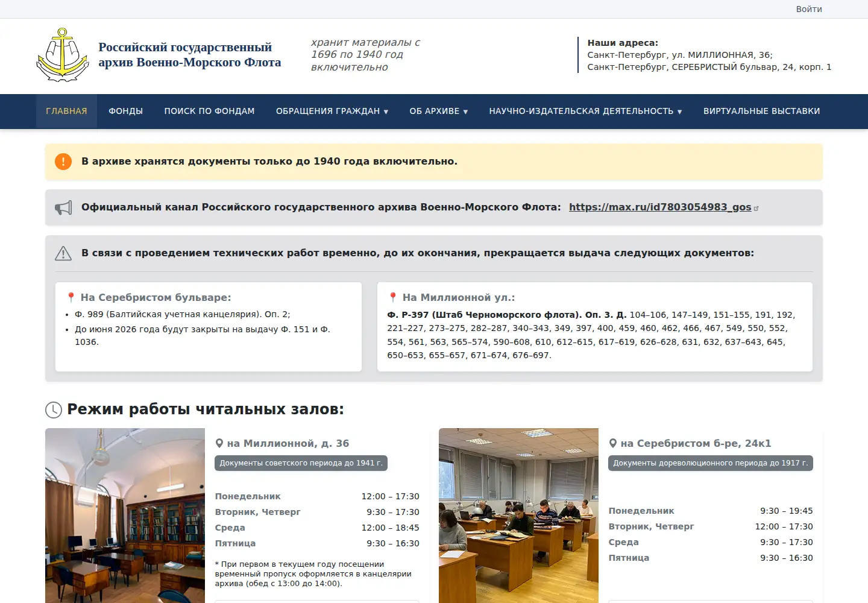This screenshot has height=603, width=868.
Task: Click the notice 'В архиве хранятся документы только до 1940 года'
Action: (x=269, y=162)
